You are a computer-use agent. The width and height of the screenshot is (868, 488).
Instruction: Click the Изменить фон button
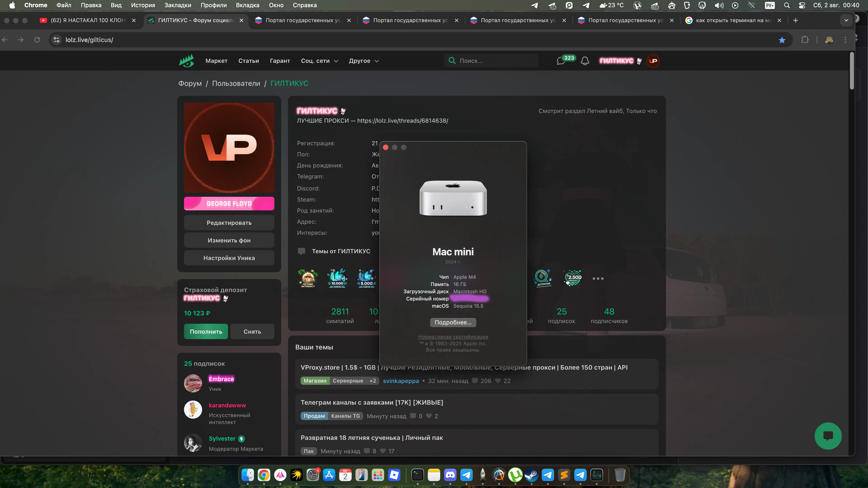[229, 240]
